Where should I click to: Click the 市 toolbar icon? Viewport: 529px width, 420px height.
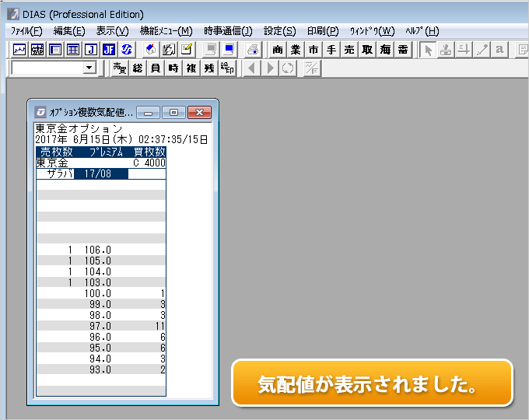pyautogui.click(x=313, y=50)
